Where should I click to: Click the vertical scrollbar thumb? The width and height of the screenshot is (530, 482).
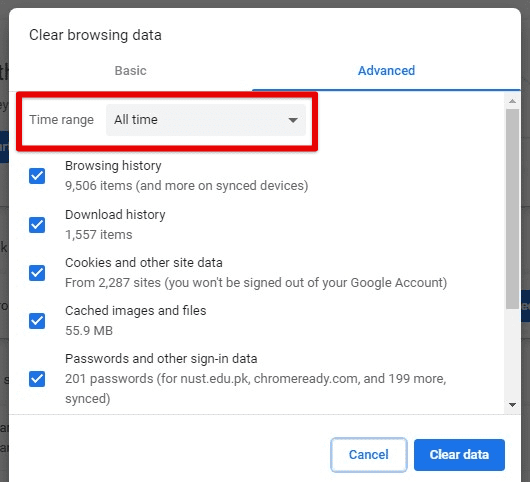(x=512, y=209)
